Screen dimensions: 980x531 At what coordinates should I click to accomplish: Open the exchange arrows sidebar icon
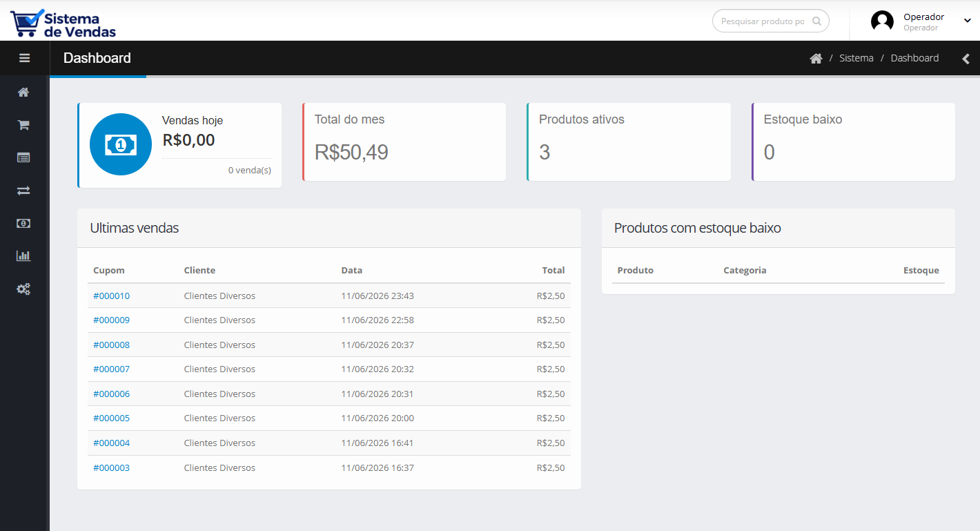click(x=23, y=191)
